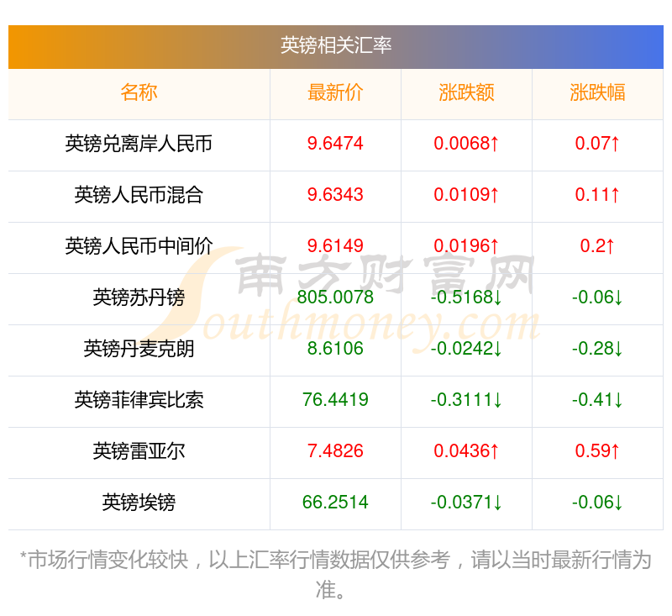Screen dimensions: 672x616
Task: Click the latest price 66.2514
Action: point(335,503)
